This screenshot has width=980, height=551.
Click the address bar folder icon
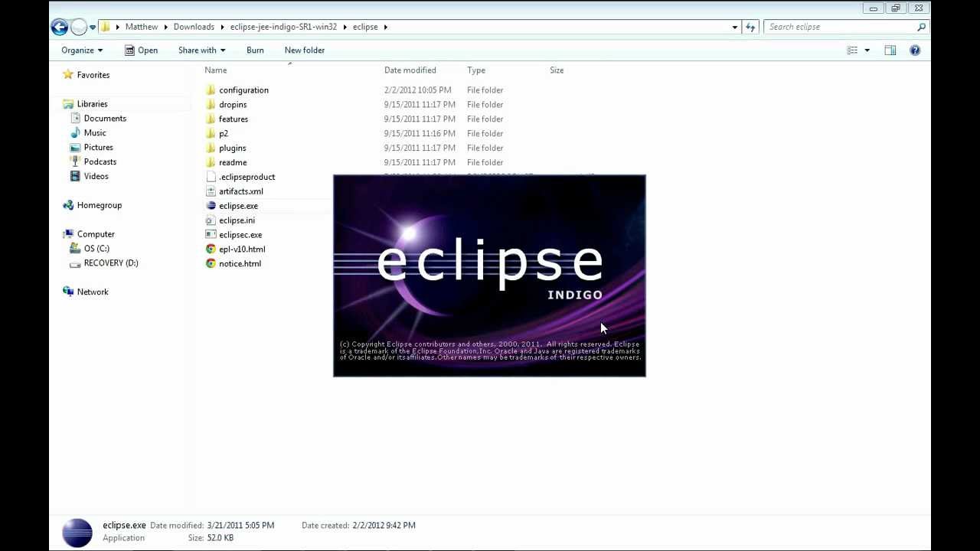(106, 27)
